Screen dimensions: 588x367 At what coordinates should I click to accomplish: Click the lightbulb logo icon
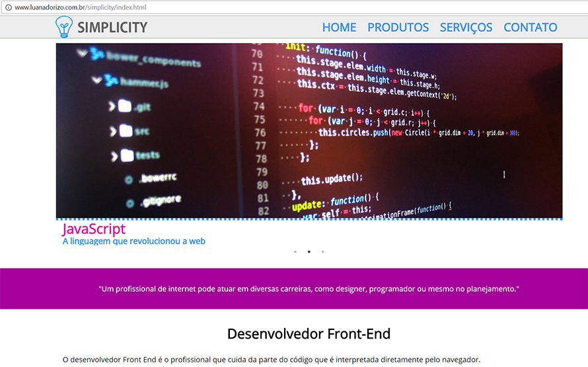point(64,26)
